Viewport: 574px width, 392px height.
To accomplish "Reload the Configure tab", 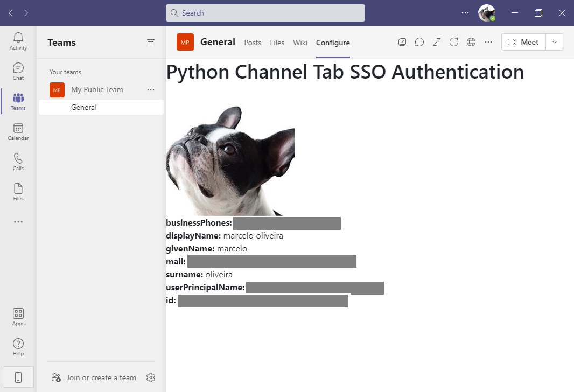I will pos(454,42).
